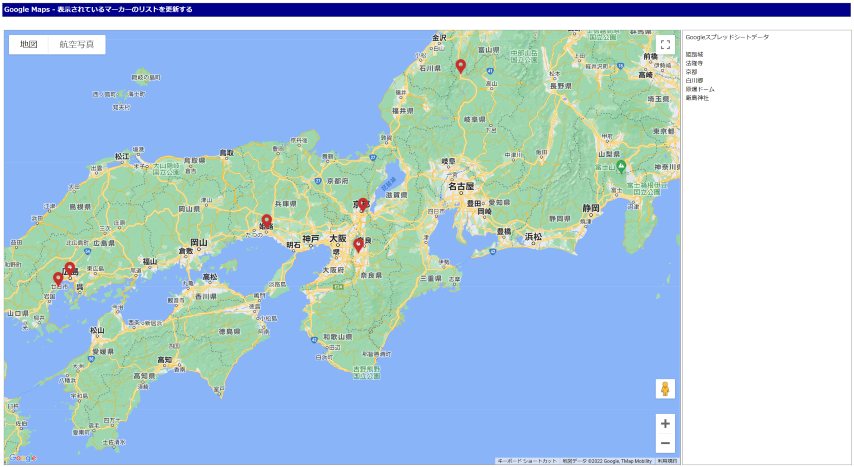Click the red marker near Nara
The width and height of the screenshot is (854, 467).
click(x=358, y=245)
